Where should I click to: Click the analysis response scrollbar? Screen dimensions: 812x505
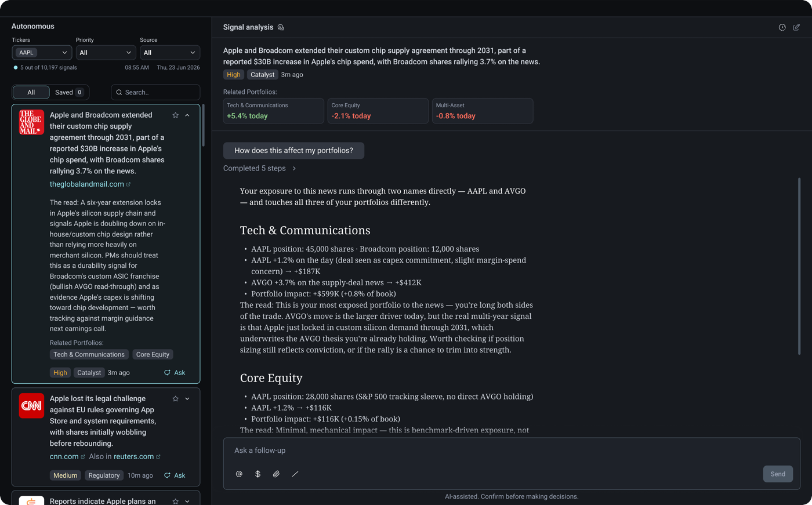(799, 266)
